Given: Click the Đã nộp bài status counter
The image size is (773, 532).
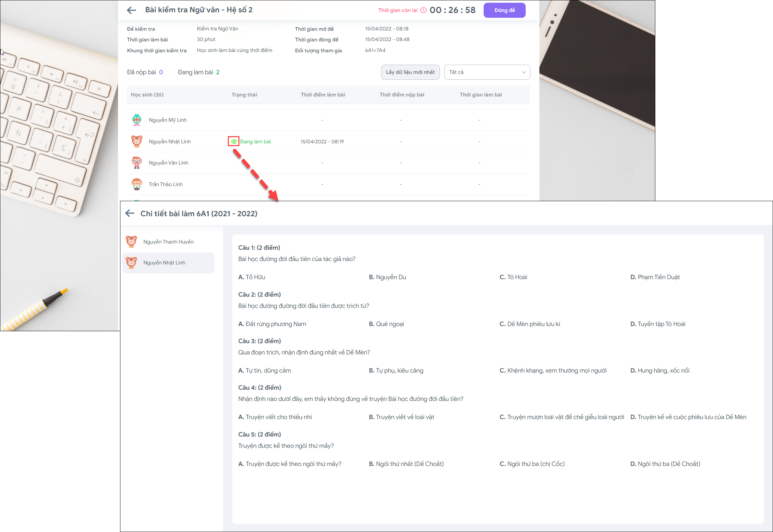Looking at the screenshot, I should click(x=145, y=72).
